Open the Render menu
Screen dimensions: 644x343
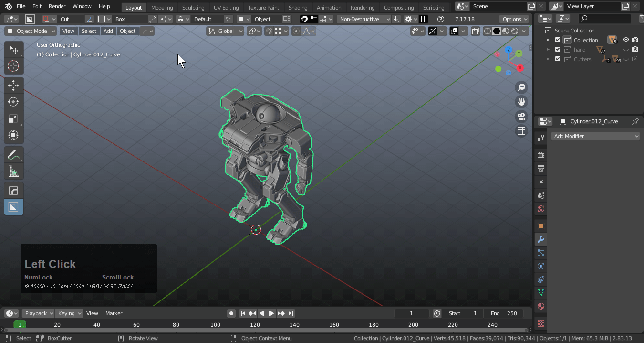(x=57, y=6)
